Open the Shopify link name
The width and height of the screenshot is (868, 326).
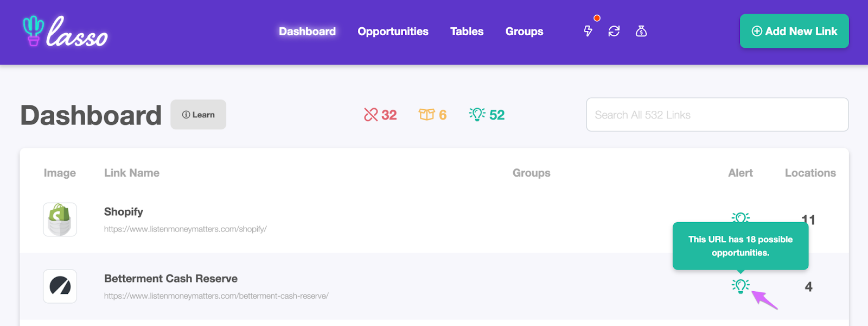tap(124, 212)
